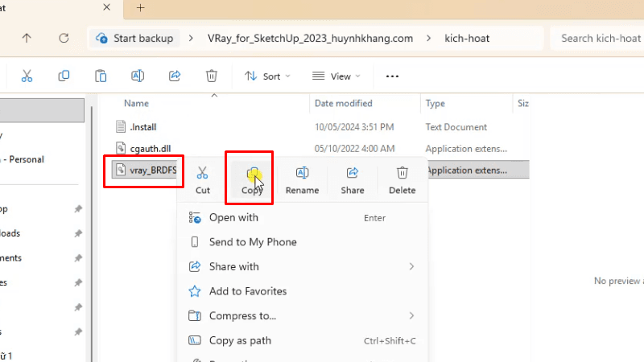
Task: Select the kich-hoat breadcrumb
Action: click(467, 38)
